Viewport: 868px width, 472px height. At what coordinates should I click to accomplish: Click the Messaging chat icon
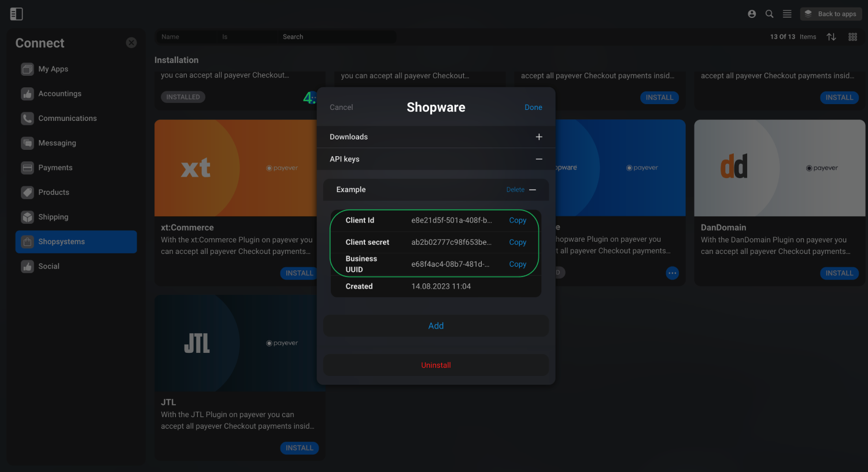pos(27,143)
